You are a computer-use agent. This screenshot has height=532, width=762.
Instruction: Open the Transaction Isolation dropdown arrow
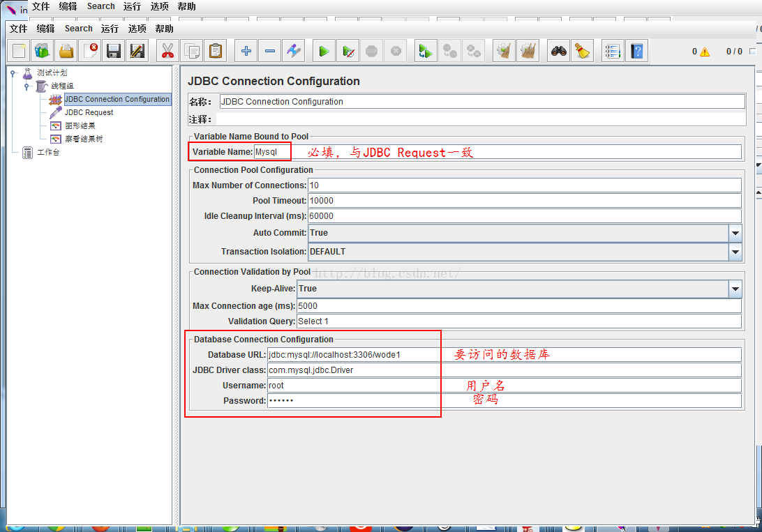point(735,252)
